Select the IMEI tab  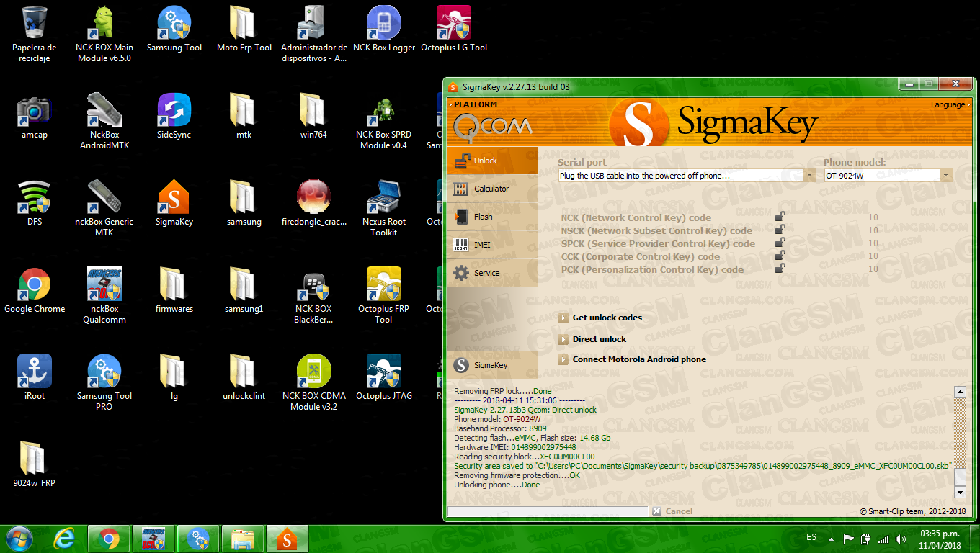click(x=492, y=245)
